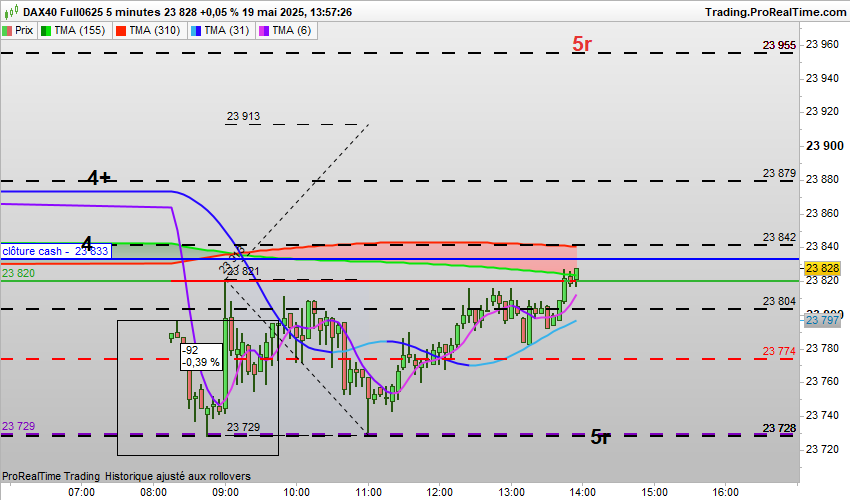Screen dimensions: 850x500
Task: Click the candlestick icon beside the DAX40 title
Action: (11, 11)
